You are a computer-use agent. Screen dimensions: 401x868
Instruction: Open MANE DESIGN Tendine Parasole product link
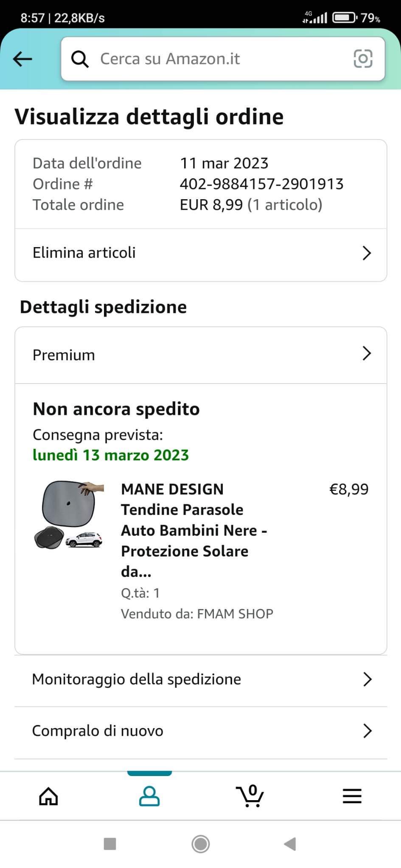(194, 530)
